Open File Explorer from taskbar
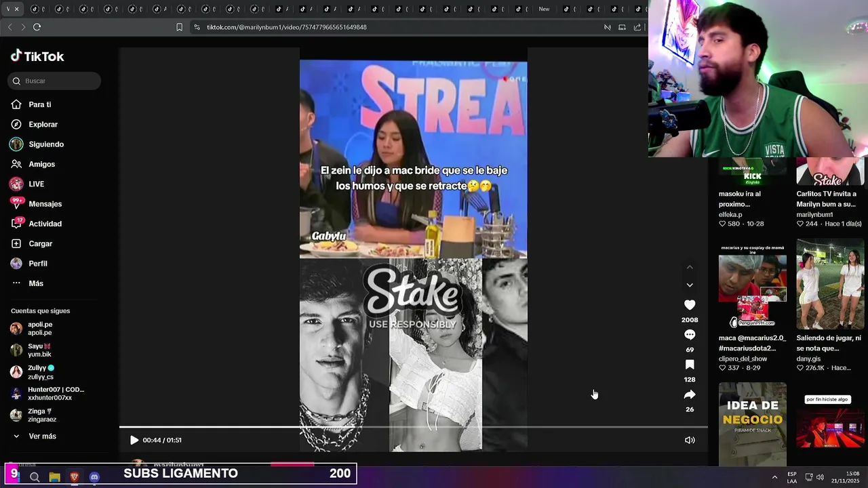 point(54,477)
